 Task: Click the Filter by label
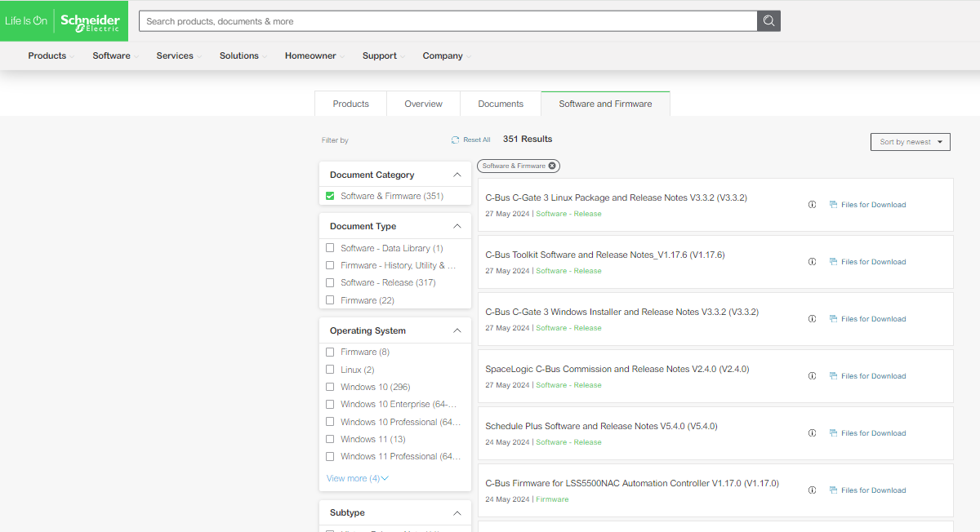click(335, 140)
